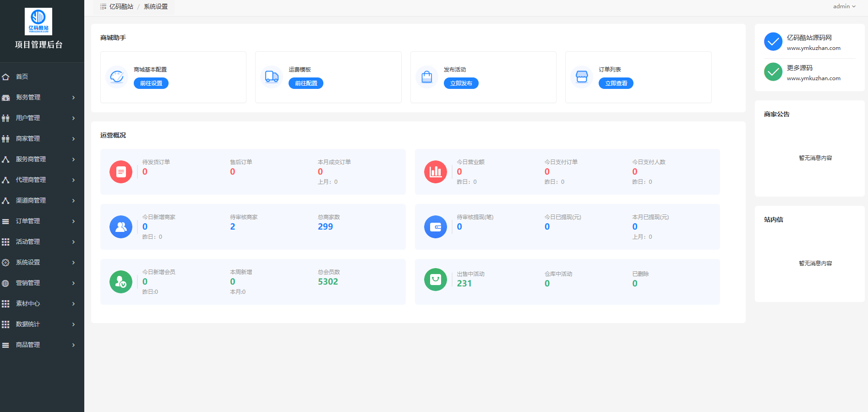868x412 pixels.
Task: Go to 首页 in the sidebar
Action: pyautogui.click(x=22, y=77)
